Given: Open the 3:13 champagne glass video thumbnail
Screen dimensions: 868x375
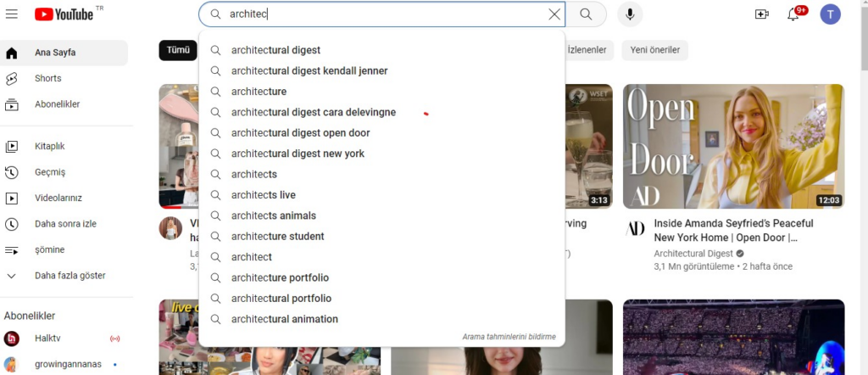Looking at the screenshot, I should [589, 146].
